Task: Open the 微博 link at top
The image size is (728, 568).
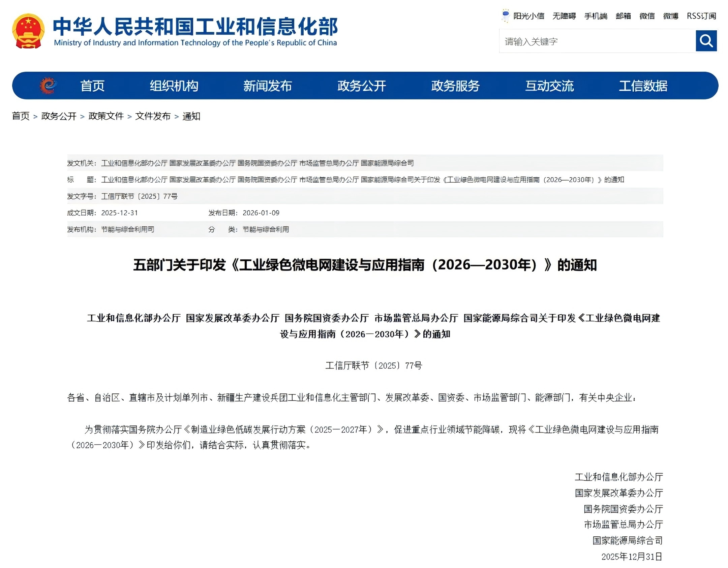Action: pyautogui.click(x=670, y=16)
